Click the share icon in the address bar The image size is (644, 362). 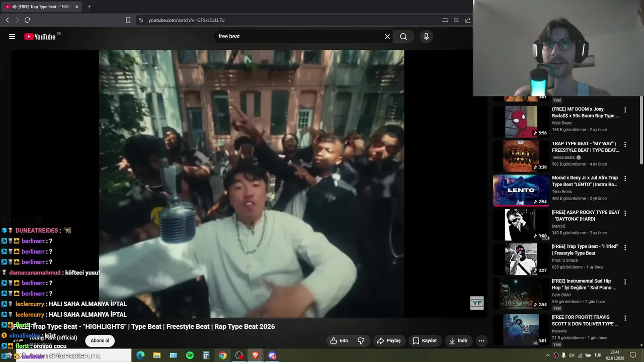[468, 20]
